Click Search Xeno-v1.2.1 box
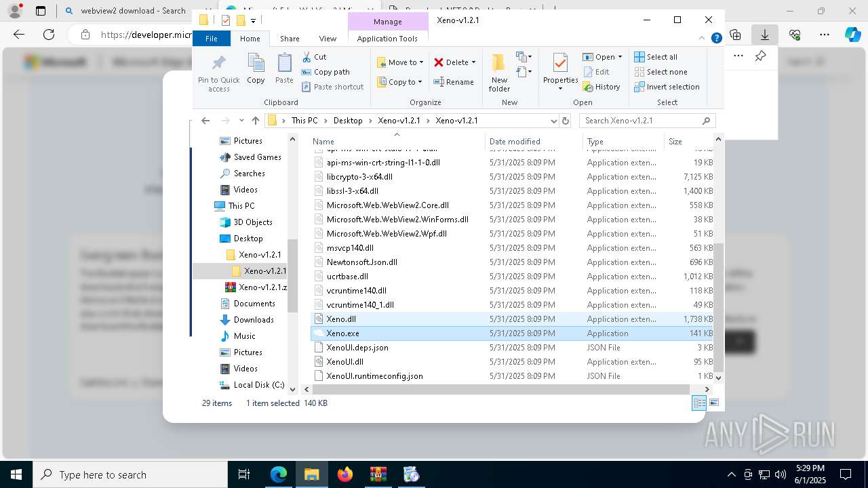Screen dimensions: 868x488 click(x=647, y=121)
